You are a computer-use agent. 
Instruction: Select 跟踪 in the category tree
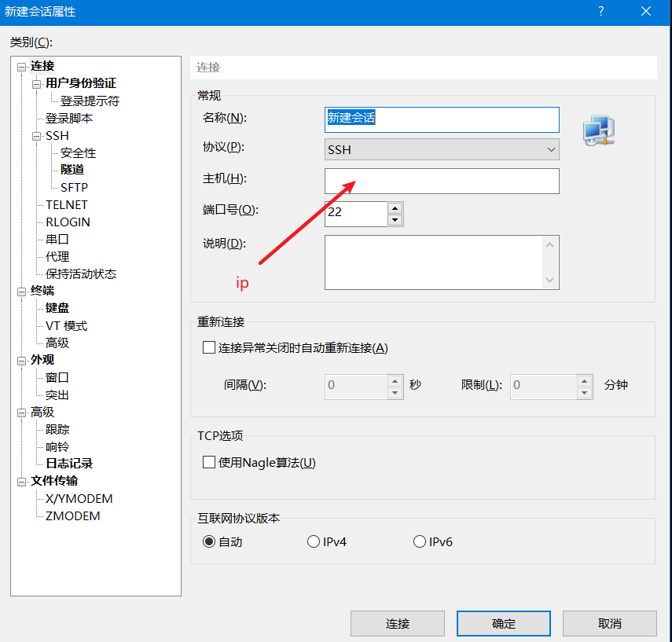coord(57,429)
